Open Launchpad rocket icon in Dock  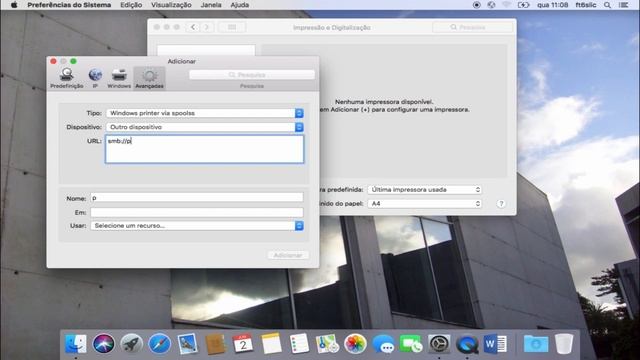point(131,344)
